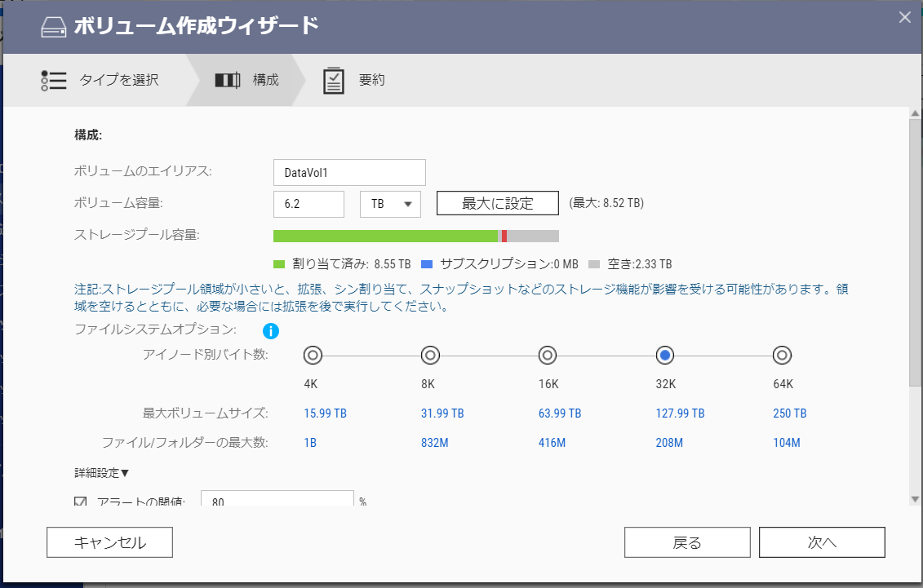923x588 pixels.
Task: Click the storage pool capacity bar
Action: 416,237
